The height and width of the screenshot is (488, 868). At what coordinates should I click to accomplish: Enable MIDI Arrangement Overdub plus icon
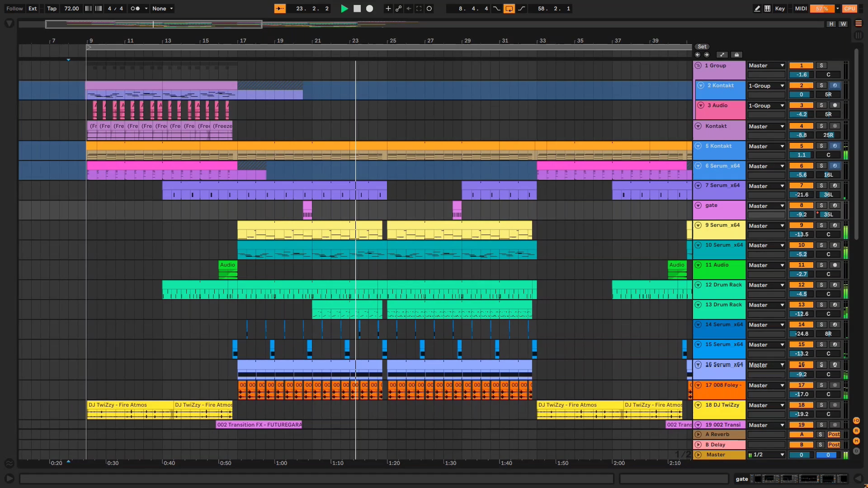[x=388, y=9]
